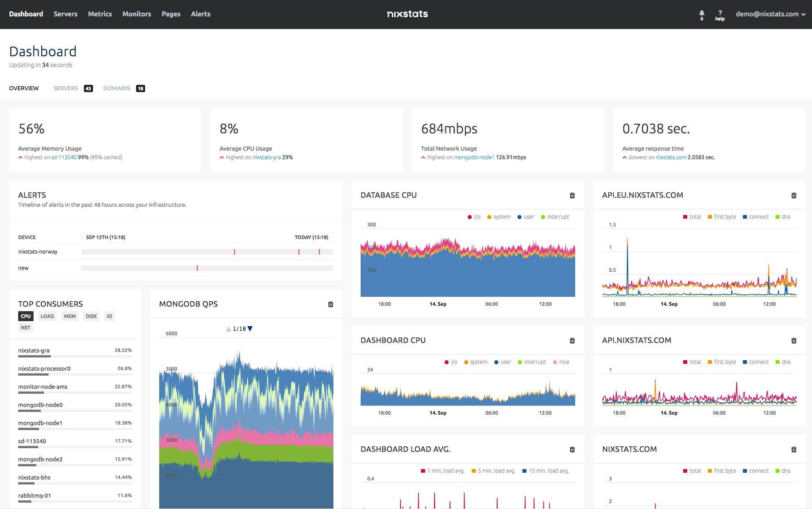Open the mongodb-node1 server link
Image resolution: width=812 pixels, height=509 pixels.
(474, 157)
